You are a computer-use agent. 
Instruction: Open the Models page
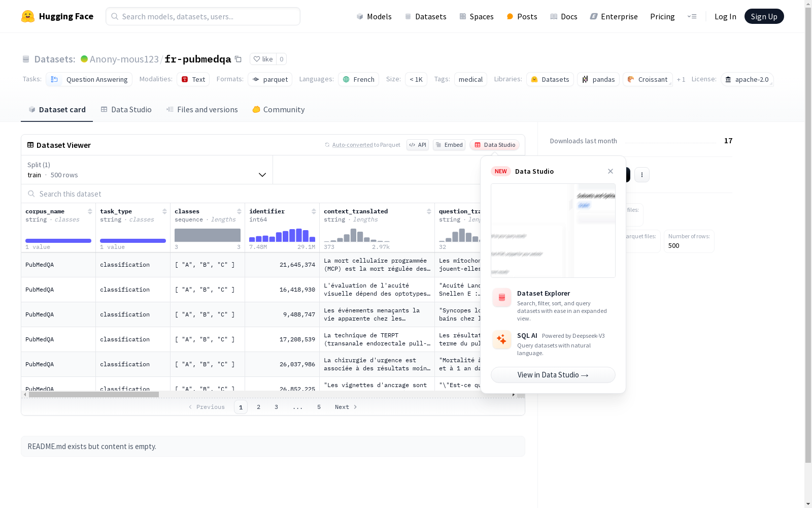click(x=374, y=16)
